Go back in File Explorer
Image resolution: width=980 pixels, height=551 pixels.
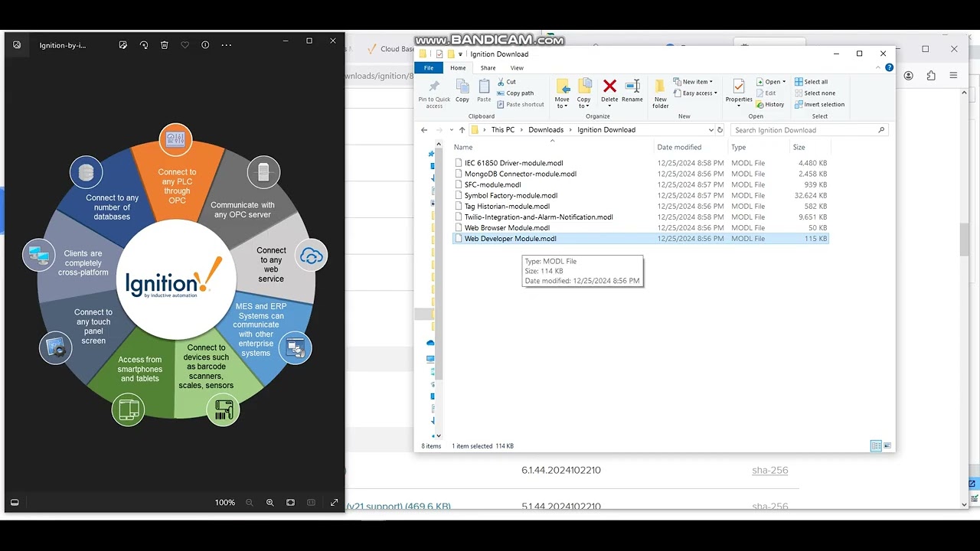click(424, 130)
